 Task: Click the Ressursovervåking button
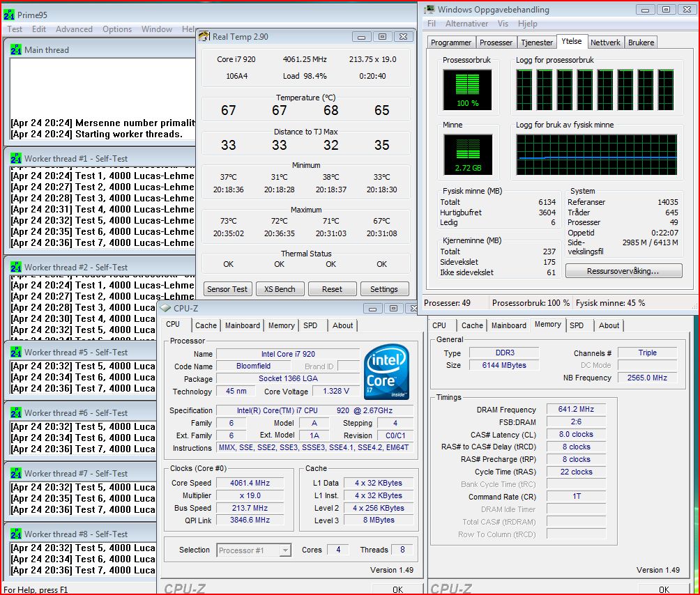623,271
